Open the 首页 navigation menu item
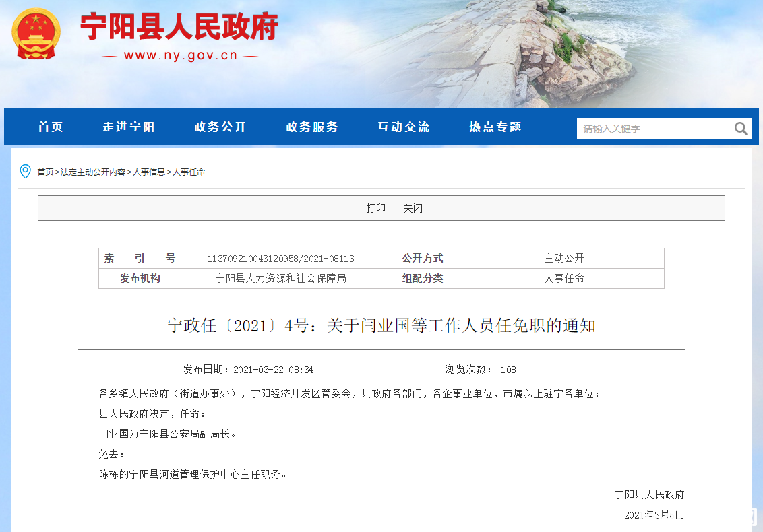 coord(51,127)
